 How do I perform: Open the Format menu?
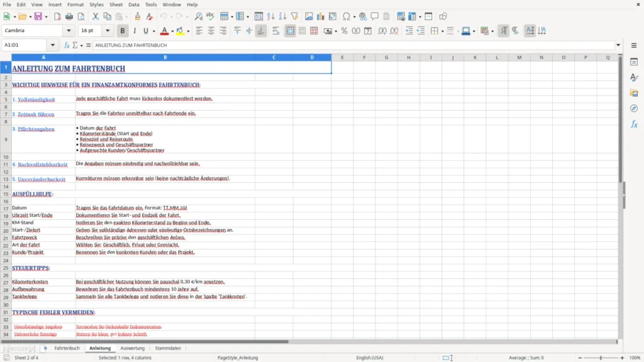[75, 4]
